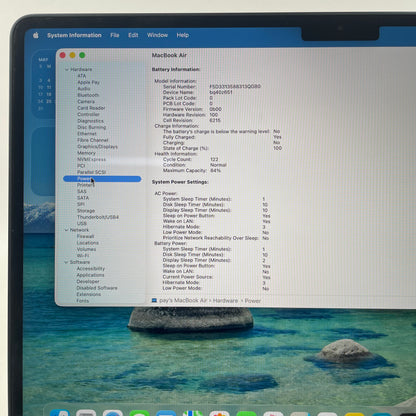Select Thunderbolt/USB4 in sidebar
Image resolution: width=416 pixels, height=416 pixels.
[x=98, y=217]
